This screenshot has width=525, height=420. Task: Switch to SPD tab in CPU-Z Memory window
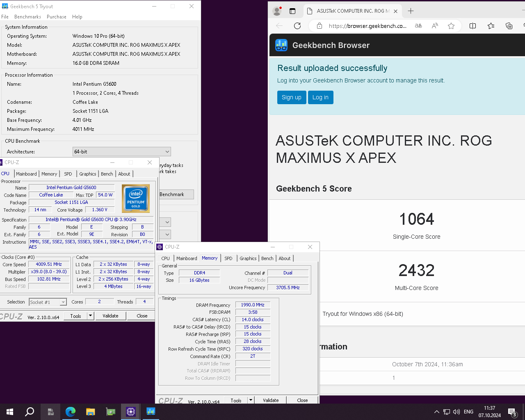pos(228,258)
